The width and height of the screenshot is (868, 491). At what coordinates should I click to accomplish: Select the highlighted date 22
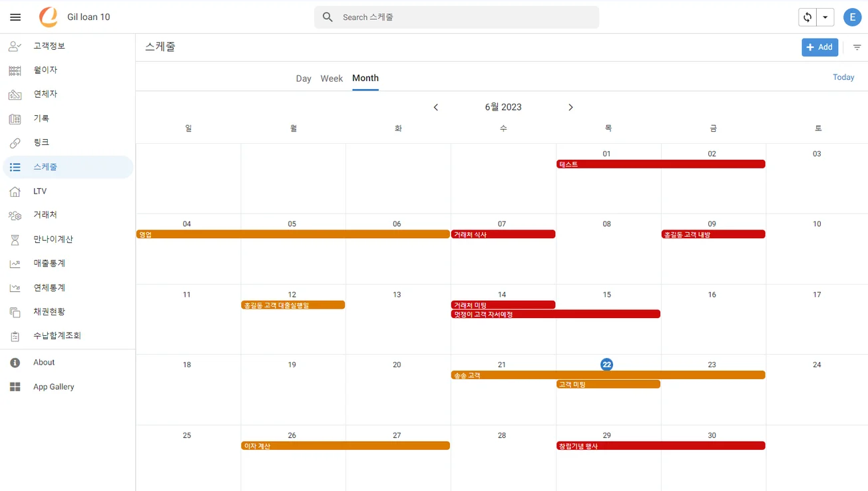(x=606, y=365)
